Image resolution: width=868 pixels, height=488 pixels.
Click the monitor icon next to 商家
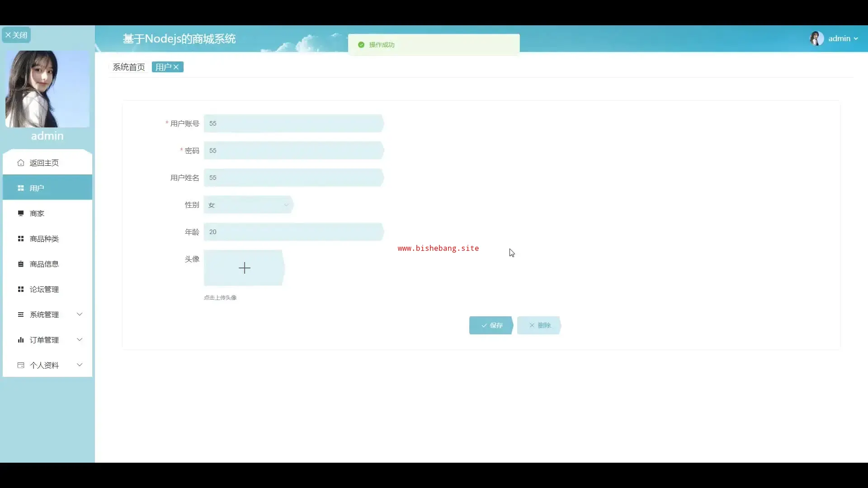coord(21,213)
